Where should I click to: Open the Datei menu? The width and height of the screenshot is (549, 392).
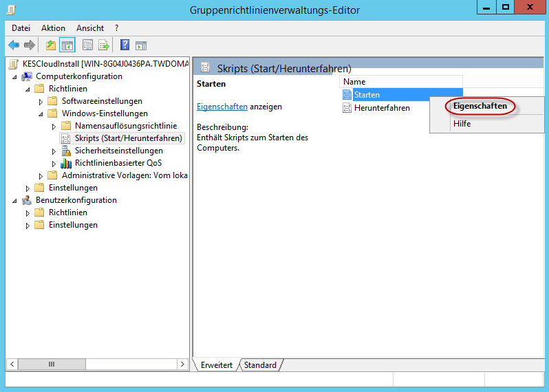tap(21, 28)
